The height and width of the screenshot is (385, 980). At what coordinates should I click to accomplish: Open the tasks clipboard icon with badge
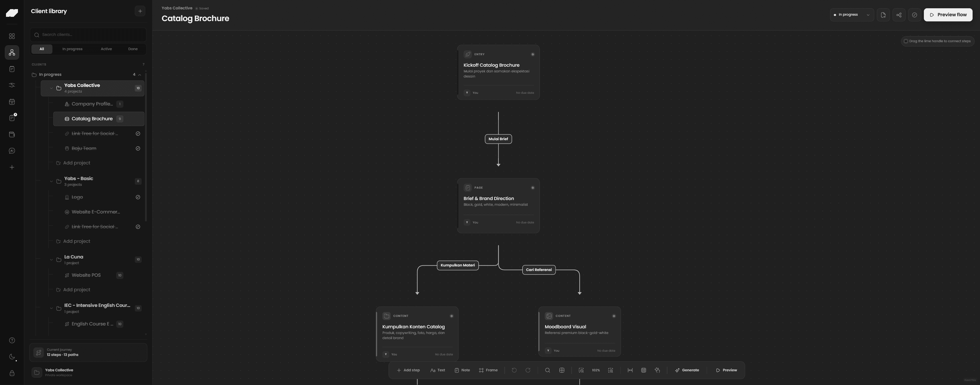[x=12, y=118]
